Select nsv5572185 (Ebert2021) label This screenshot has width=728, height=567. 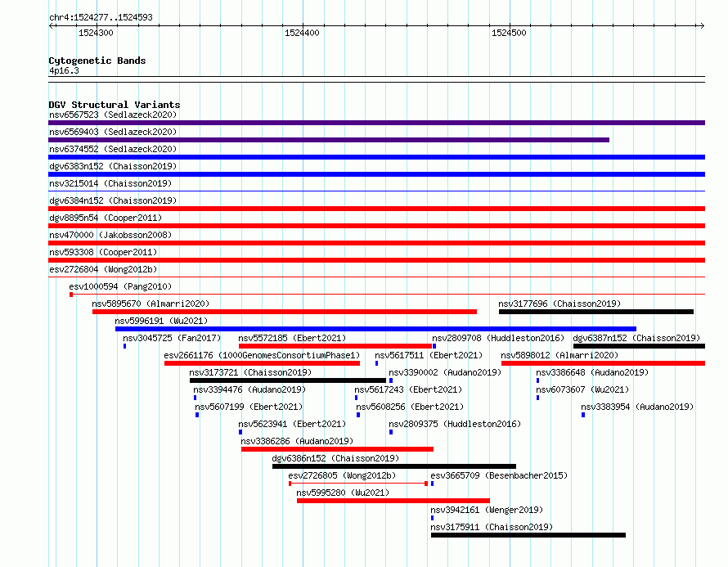(292, 338)
